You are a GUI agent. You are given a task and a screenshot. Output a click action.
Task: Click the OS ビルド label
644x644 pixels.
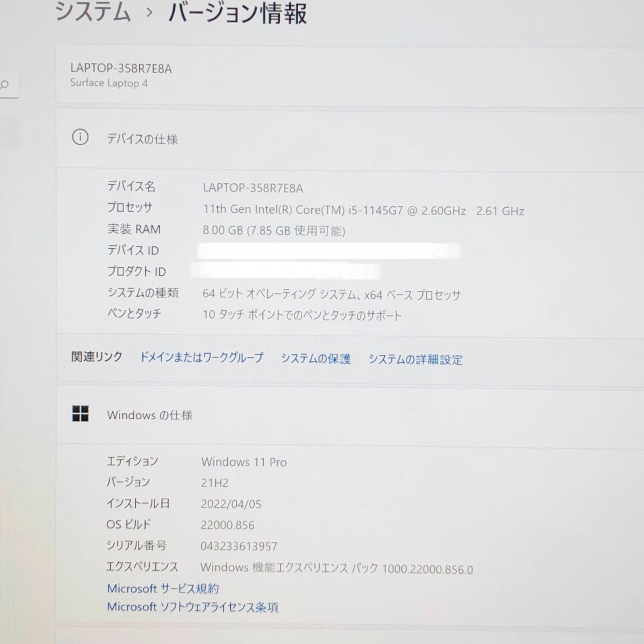click(x=128, y=524)
